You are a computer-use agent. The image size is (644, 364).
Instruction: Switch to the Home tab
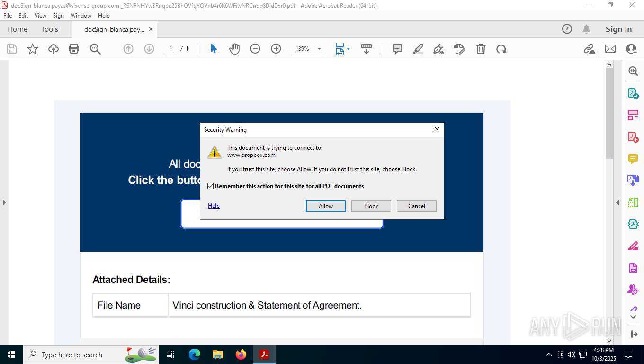click(18, 29)
